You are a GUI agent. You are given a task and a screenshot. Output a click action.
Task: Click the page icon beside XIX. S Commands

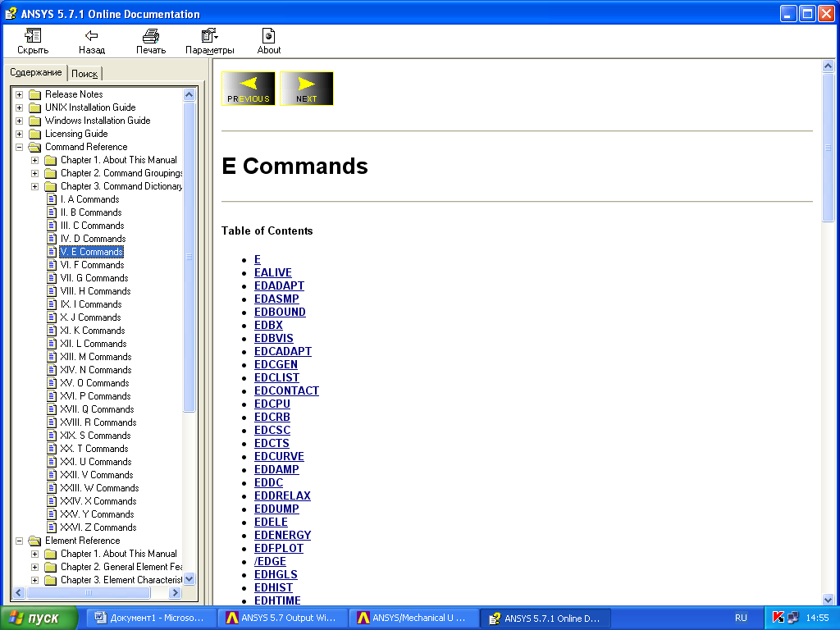tap(52, 436)
